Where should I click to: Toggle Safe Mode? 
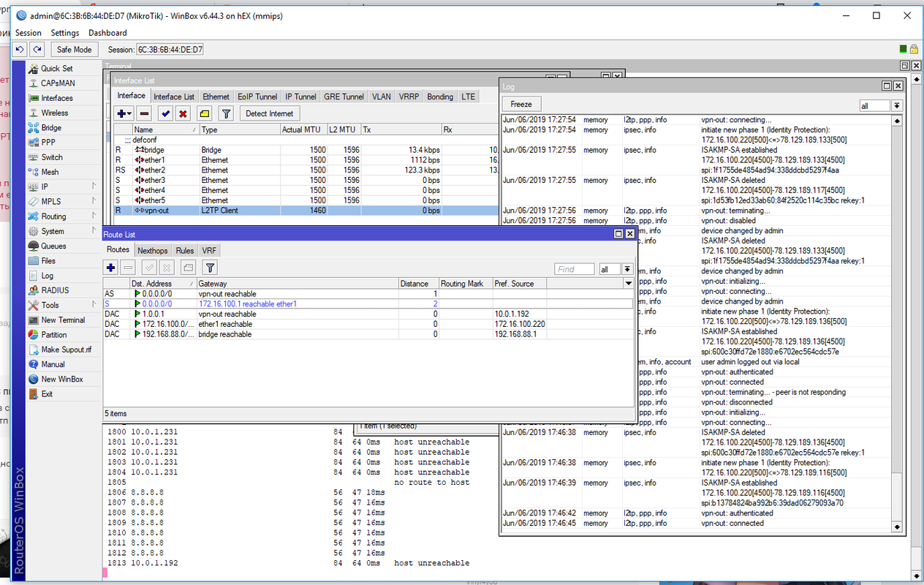point(74,49)
